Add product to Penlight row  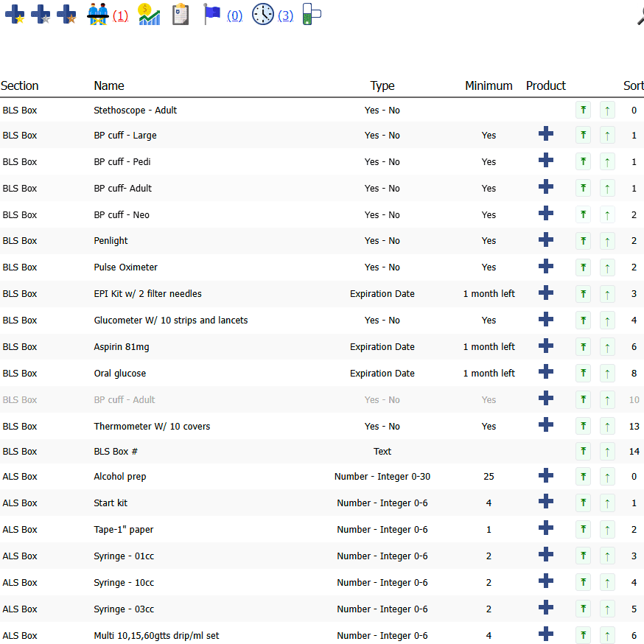pyautogui.click(x=546, y=239)
